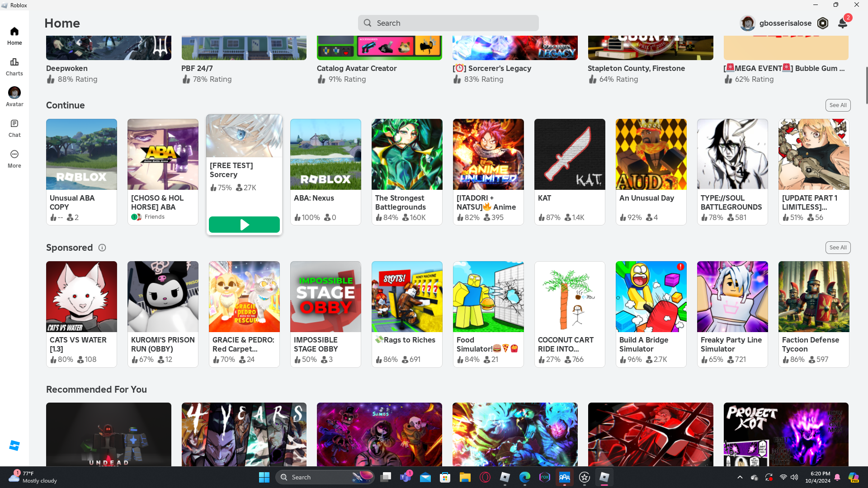Viewport: 868px width, 488px height.
Task: Open Freaky Party Line Simulator
Action: (x=732, y=314)
